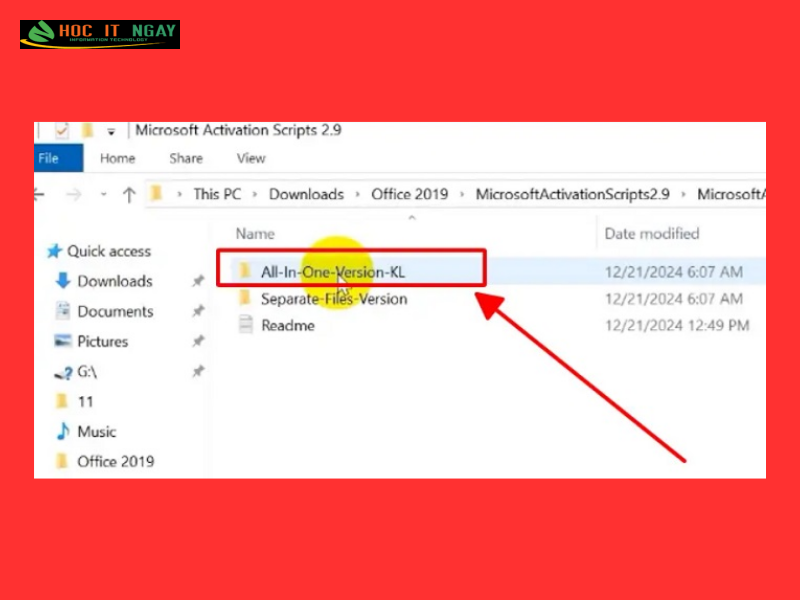This screenshot has width=800, height=600.
Task: Navigate to This PC in breadcrumb
Action: tap(217, 194)
